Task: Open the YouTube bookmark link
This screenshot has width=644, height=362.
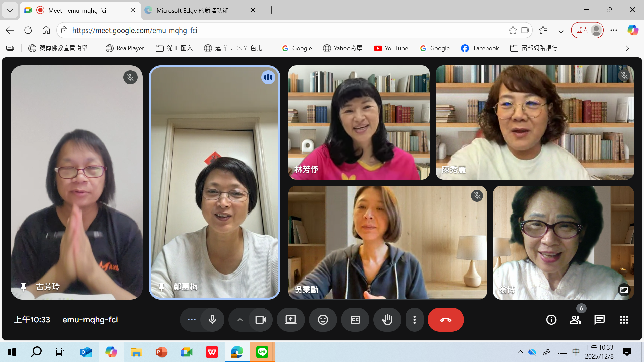Action: (391, 48)
